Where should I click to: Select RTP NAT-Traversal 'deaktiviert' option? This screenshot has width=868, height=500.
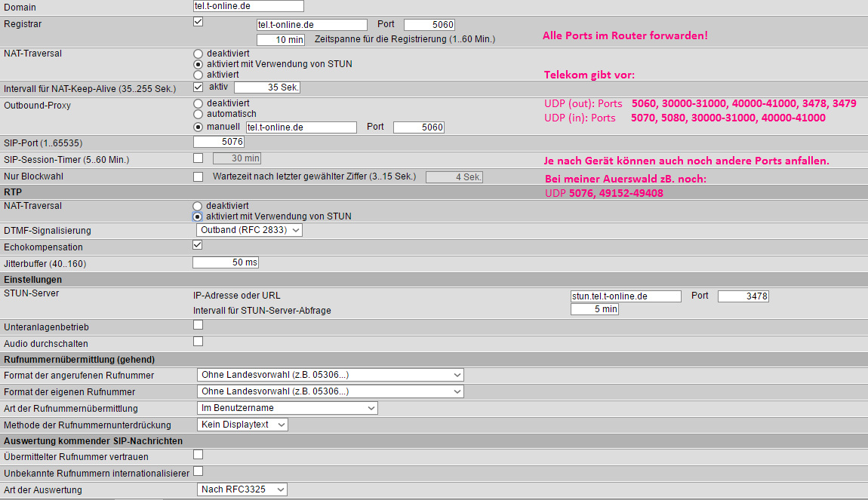pyautogui.click(x=198, y=207)
